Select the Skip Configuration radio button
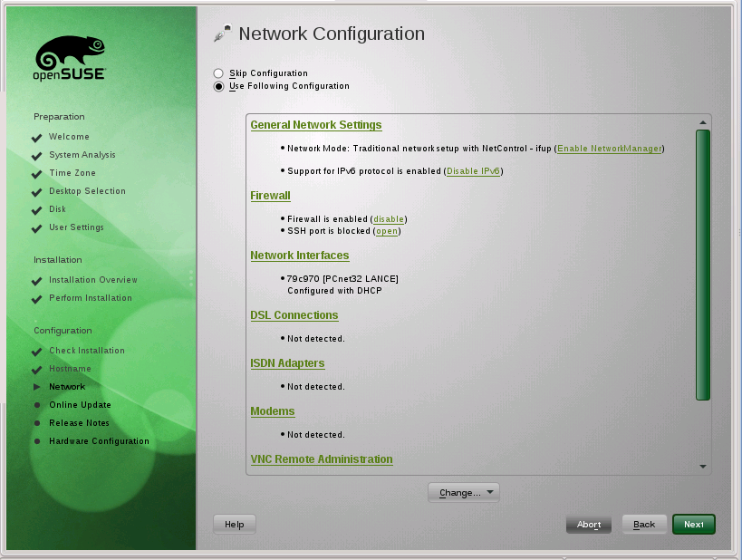Screen dimensions: 742x560 [218, 73]
